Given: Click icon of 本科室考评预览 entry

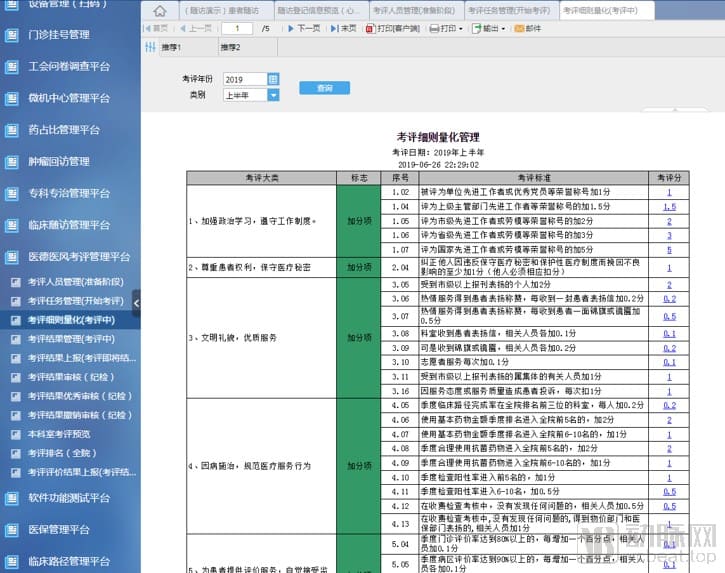Looking at the screenshot, I should click(16, 434).
